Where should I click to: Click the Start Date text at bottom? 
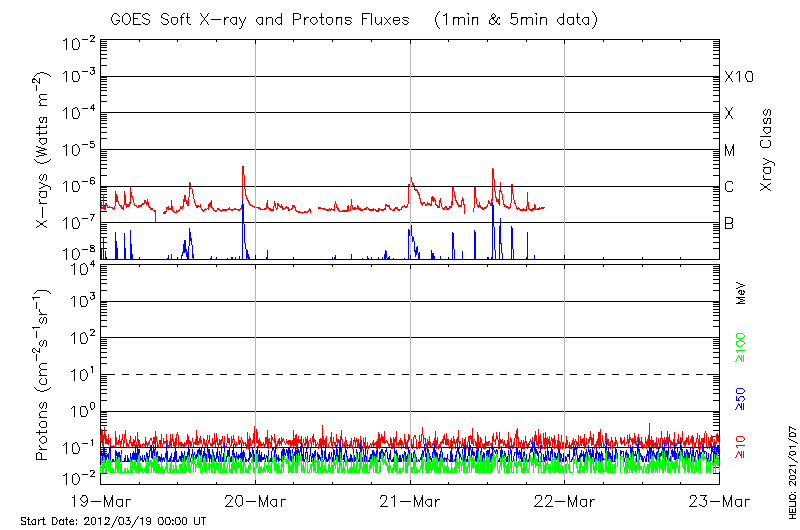click(113, 521)
